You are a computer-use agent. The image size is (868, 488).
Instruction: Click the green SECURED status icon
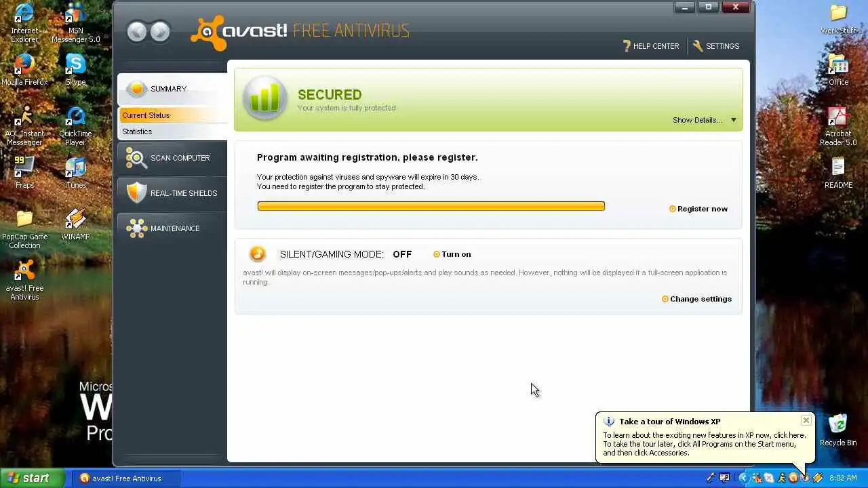click(x=264, y=99)
